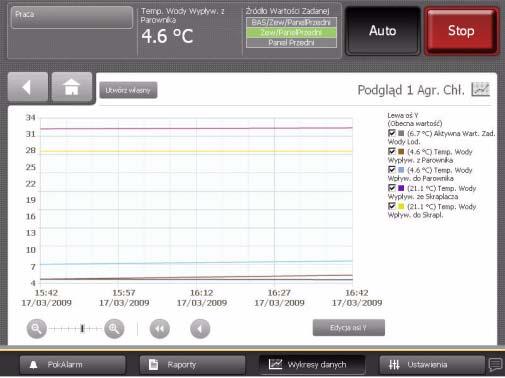Go back with the left arrow button
The width and height of the screenshot is (505, 378).
click(x=28, y=87)
